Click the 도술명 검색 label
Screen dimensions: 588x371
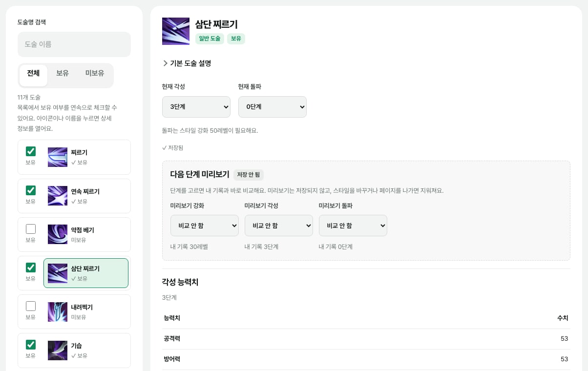(32, 22)
